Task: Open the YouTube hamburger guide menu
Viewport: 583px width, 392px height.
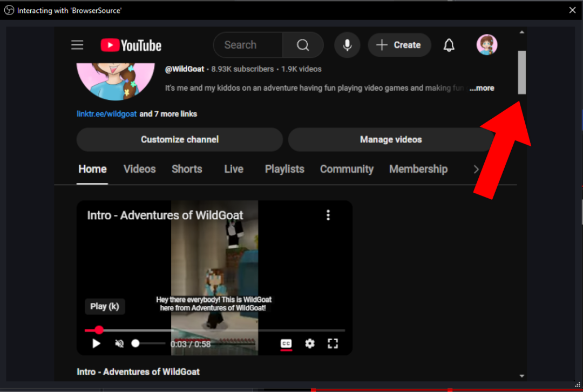Action: (x=77, y=45)
